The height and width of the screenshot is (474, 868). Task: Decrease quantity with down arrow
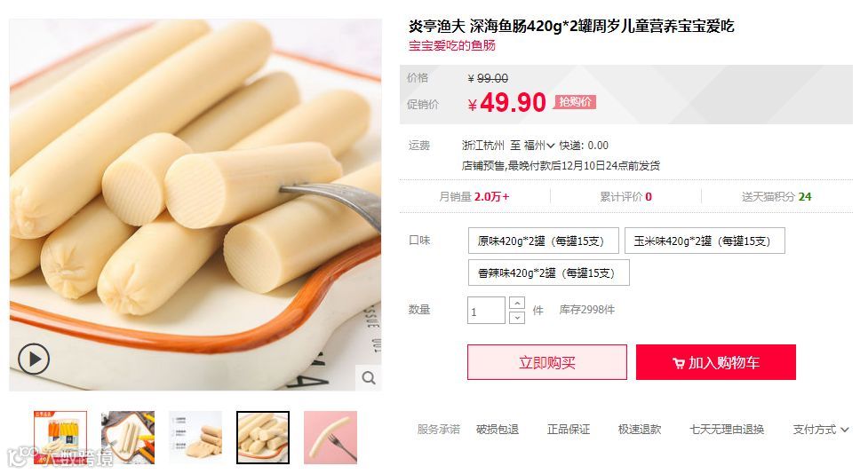[x=516, y=318]
